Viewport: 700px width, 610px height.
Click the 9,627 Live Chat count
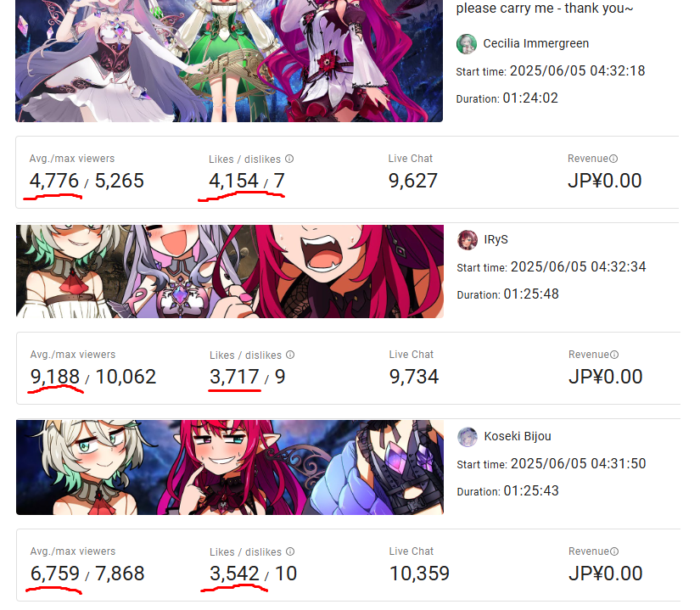[x=413, y=181]
